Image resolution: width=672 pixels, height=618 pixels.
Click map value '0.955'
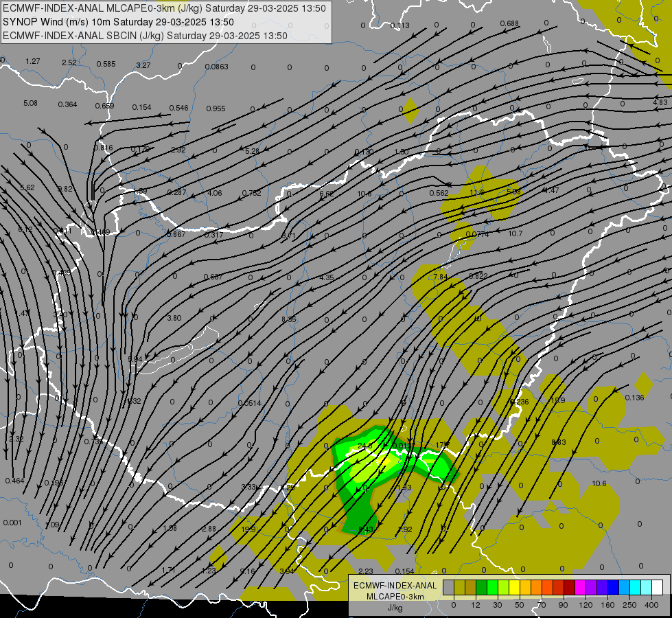(x=216, y=108)
